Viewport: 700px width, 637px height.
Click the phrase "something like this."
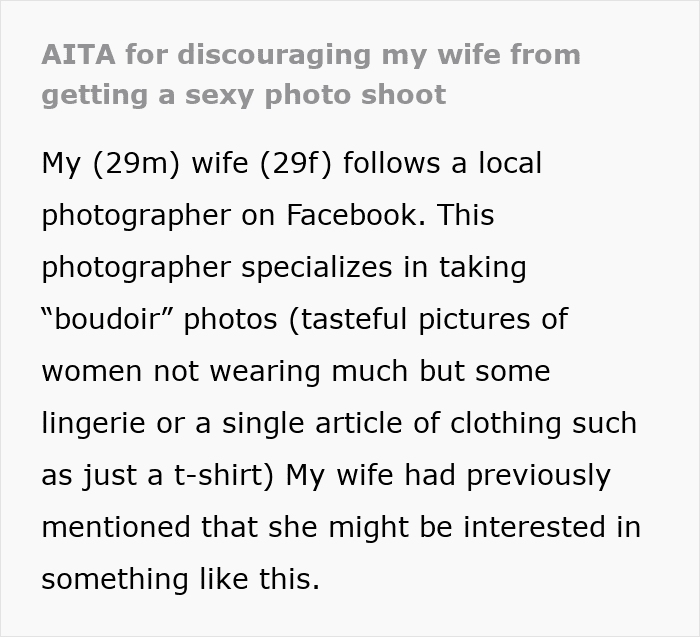coord(181,579)
